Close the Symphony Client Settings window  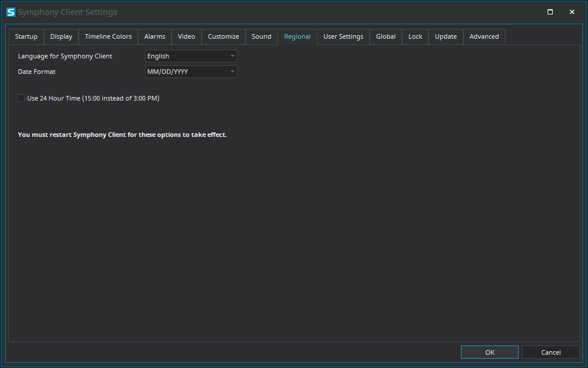tap(572, 12)
